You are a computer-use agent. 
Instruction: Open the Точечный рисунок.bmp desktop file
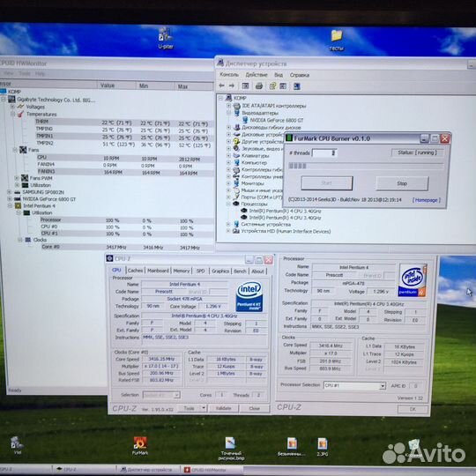click(231, 449)
